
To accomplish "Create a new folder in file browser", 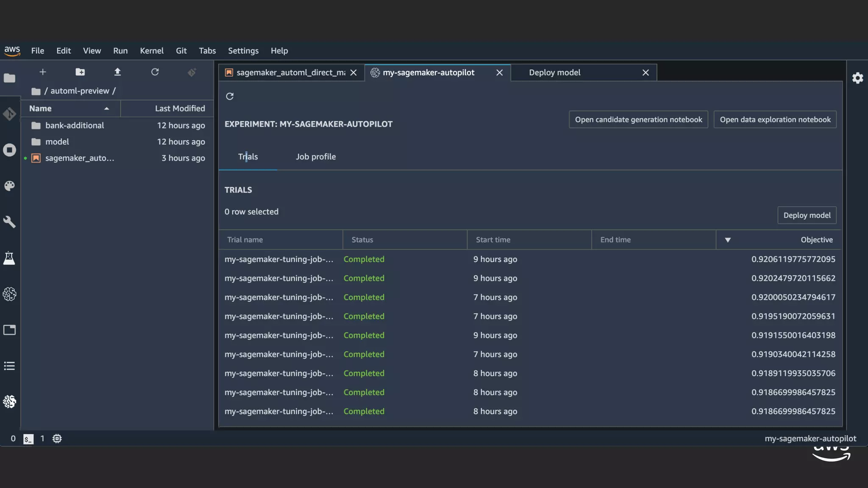I will tap(80, 72).
